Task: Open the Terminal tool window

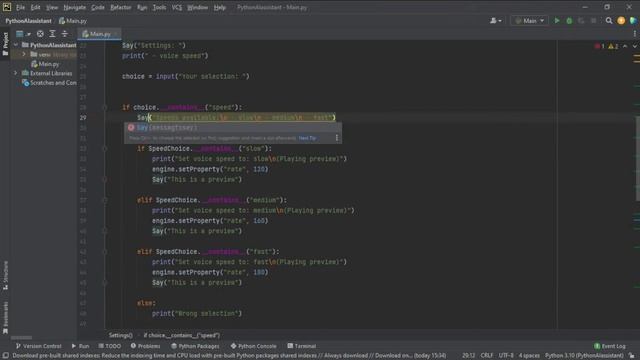Action: tap(302, 346)
